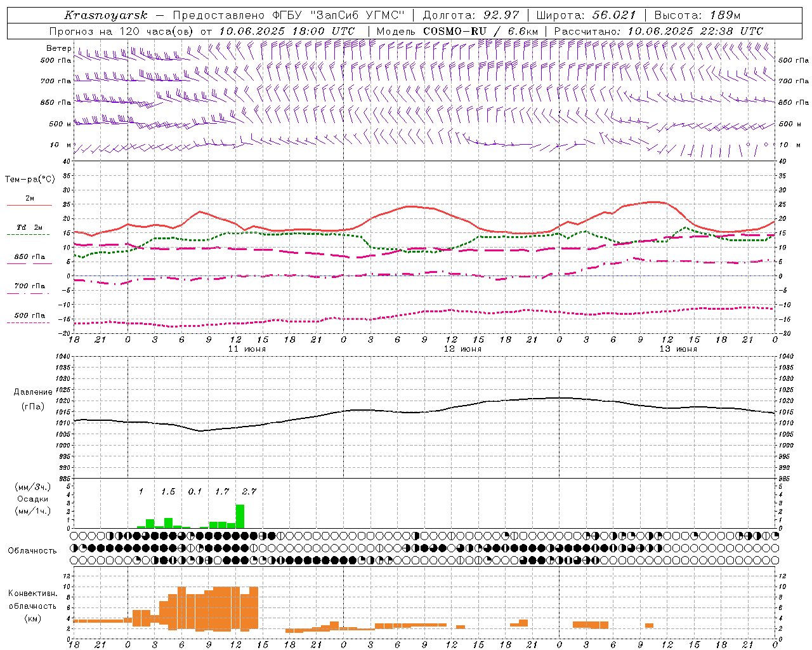Click the Долгота: 92.97 value
Viewport: 812px width, 650px height.
coord(471,15)
